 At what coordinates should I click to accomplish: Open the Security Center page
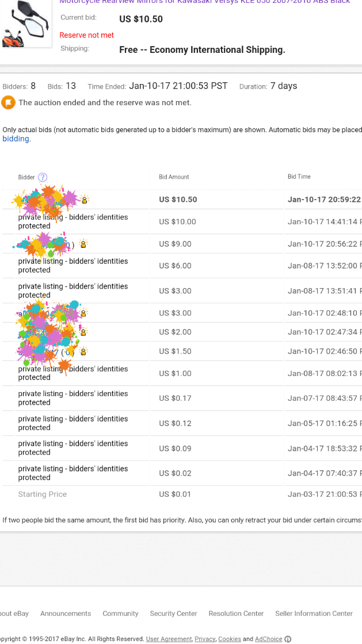(x=173, y=614)
